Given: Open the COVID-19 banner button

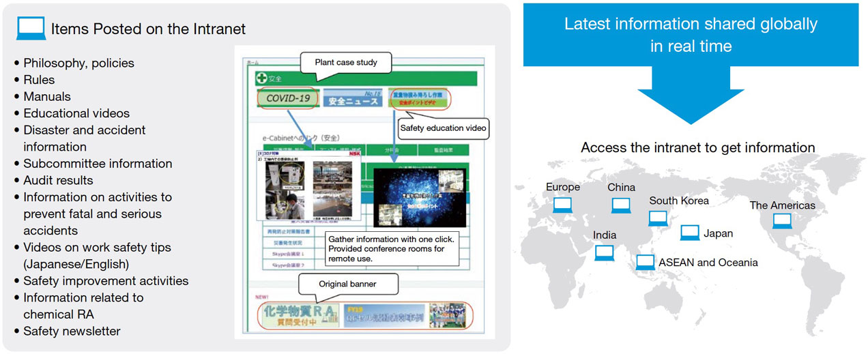Looking at the screenshot, I should (x=288, y=98).
